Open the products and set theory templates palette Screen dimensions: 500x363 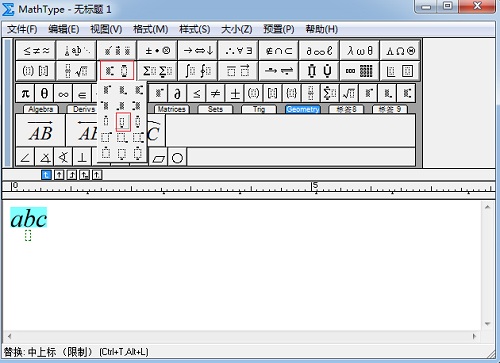pos(319,71)
